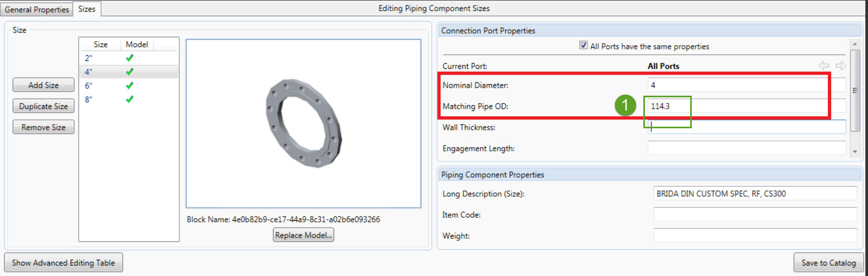The height and width of the screenshot is (276, 868).
Task: Click the port properties scrollbar up arrow
Action: click(x=855, y=44)
